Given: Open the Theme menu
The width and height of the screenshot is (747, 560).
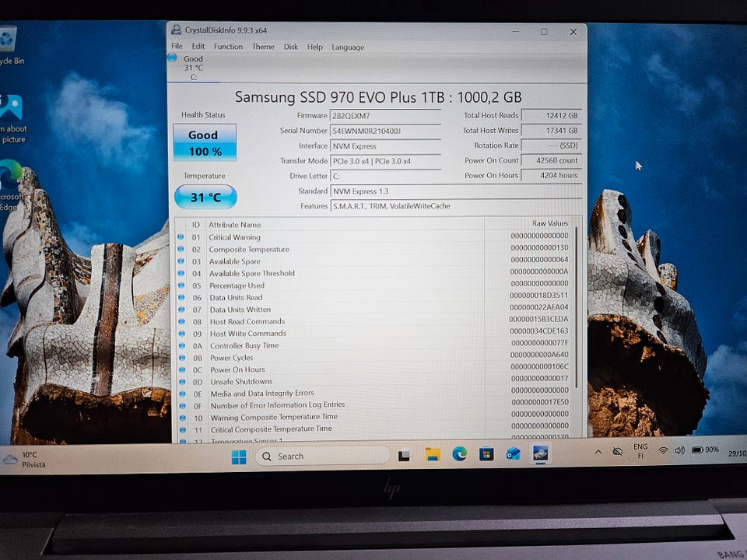Looking at the screenshot, I should (263, 47).
